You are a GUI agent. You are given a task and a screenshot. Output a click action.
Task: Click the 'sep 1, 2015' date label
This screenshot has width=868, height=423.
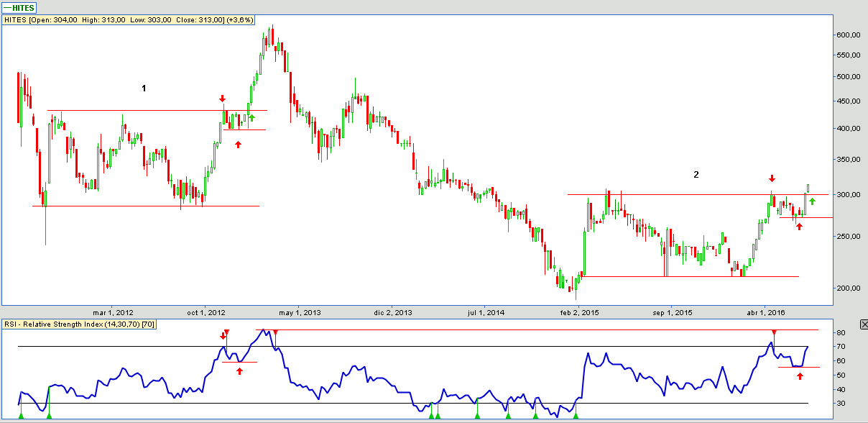tap(673, 312)
